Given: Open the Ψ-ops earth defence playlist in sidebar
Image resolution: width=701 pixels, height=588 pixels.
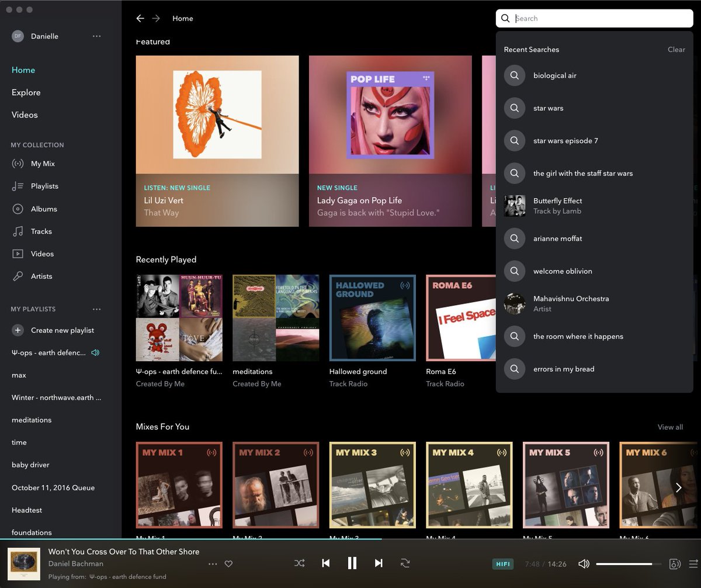Looking at the screenshot, I should pyautogui.click(x=49, y=353).
